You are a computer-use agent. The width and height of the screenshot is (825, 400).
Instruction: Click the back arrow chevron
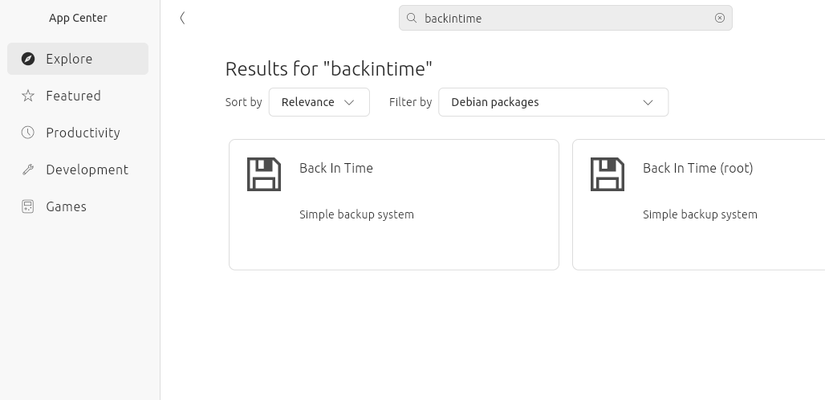pyautogui.click(x=182, y=18)
